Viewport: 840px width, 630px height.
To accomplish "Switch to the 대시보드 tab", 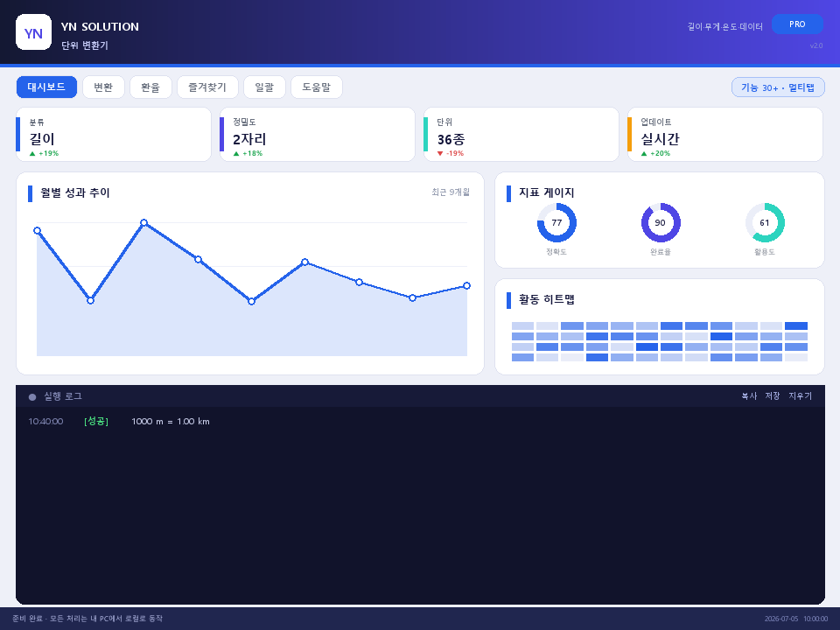I will tap(46, 87).
